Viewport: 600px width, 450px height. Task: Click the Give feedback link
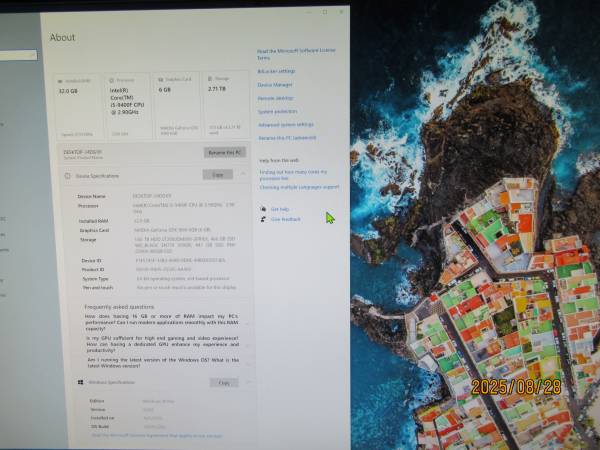285,219
